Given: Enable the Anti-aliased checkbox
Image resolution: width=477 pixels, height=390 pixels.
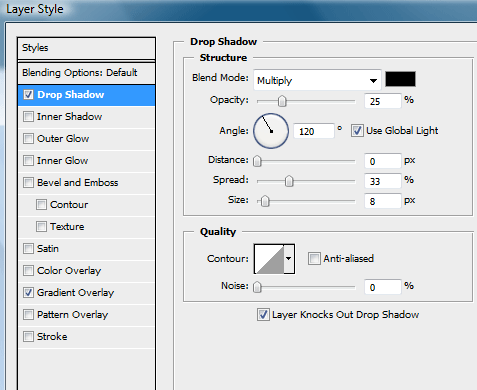Looking at the screenshot, I should click(314, 259).
